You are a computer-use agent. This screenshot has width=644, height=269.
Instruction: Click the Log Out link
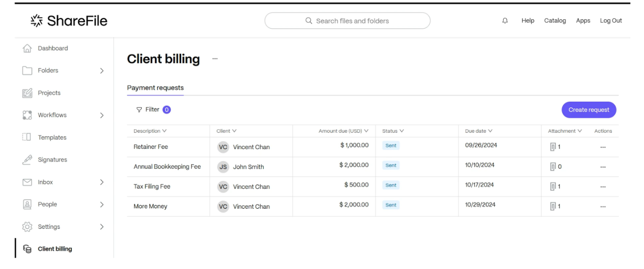click(x=610, y=21)
